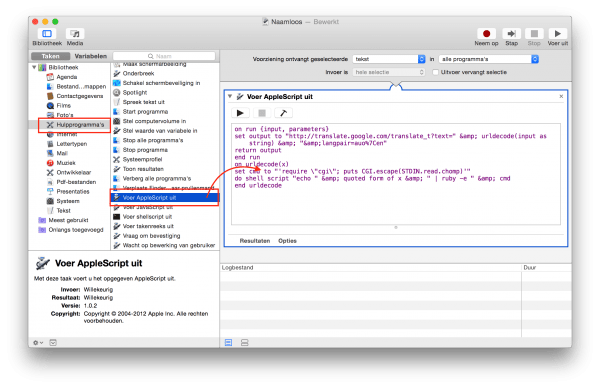Collapse the Voer AppleScript uit action
This screenshot has width=600, height=388.
(230, 97)
